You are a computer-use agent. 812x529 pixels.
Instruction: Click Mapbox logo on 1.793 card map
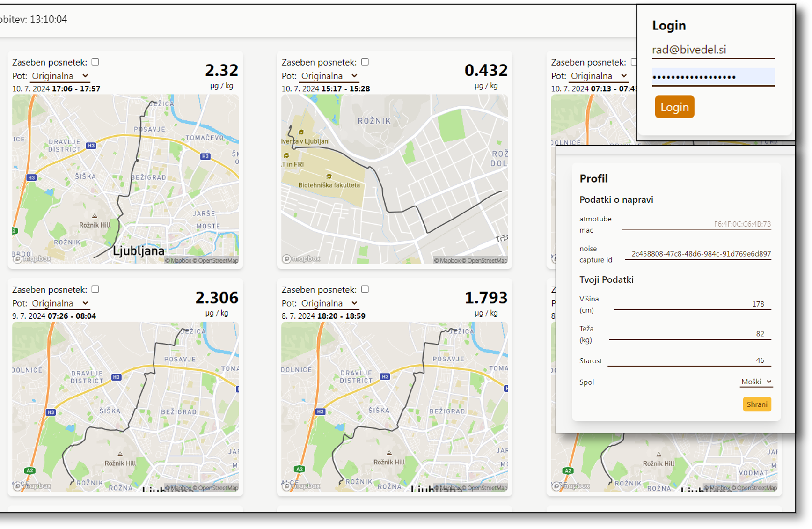pos(301,486)
